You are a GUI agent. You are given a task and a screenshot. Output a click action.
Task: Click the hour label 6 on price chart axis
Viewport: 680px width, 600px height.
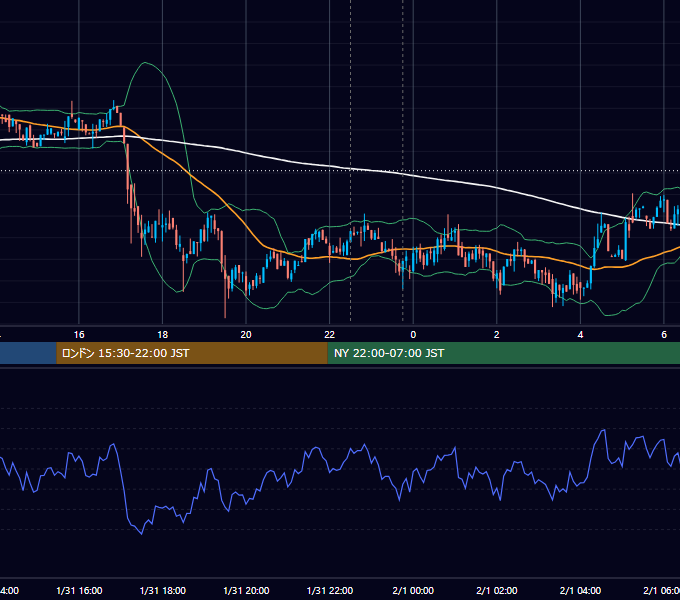[664, 335]
